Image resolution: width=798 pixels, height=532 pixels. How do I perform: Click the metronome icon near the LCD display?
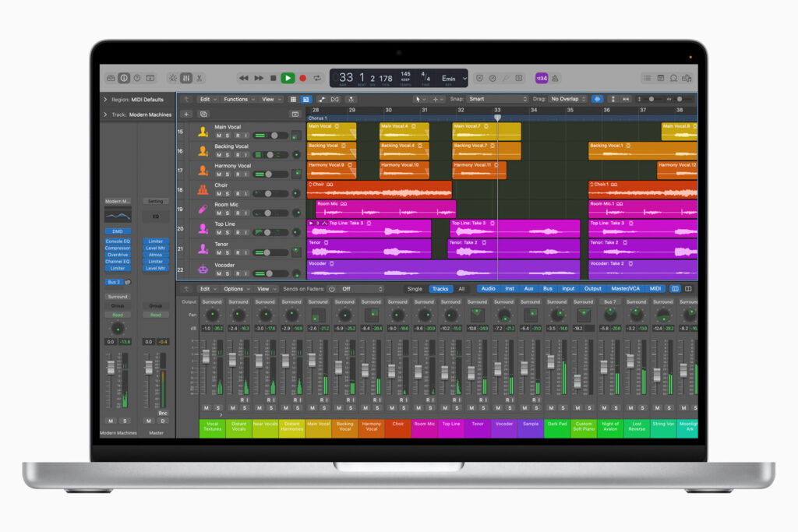tap(493, 78)
